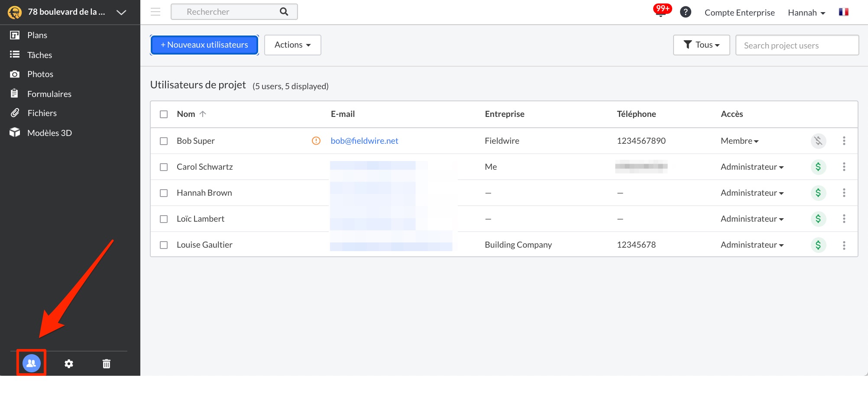This screenshot has height=394, width=868.
Task: Open the bob@fieldwire.net email link
Action: 364,141
